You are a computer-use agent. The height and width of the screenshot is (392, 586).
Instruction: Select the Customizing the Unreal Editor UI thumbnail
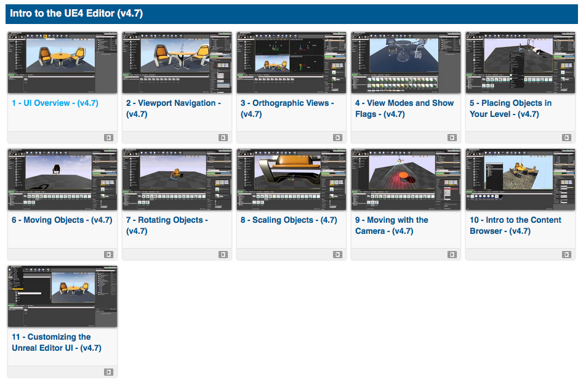tap(62, 297)
